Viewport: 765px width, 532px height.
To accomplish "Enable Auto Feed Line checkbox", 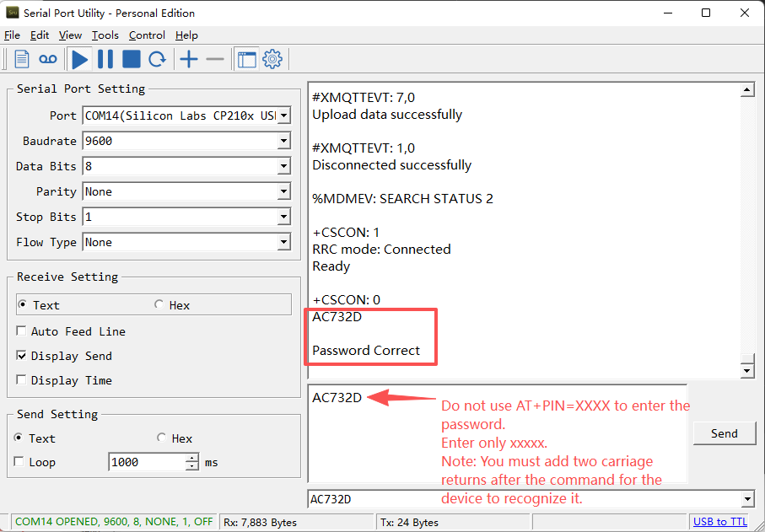I will point(71,331).
